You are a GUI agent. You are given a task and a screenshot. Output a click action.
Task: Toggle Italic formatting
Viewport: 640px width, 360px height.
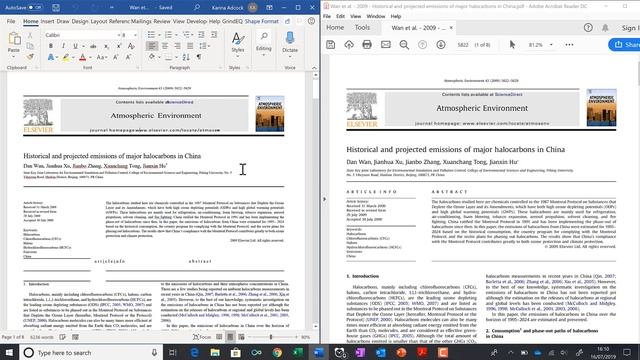(x=63, y=46)
